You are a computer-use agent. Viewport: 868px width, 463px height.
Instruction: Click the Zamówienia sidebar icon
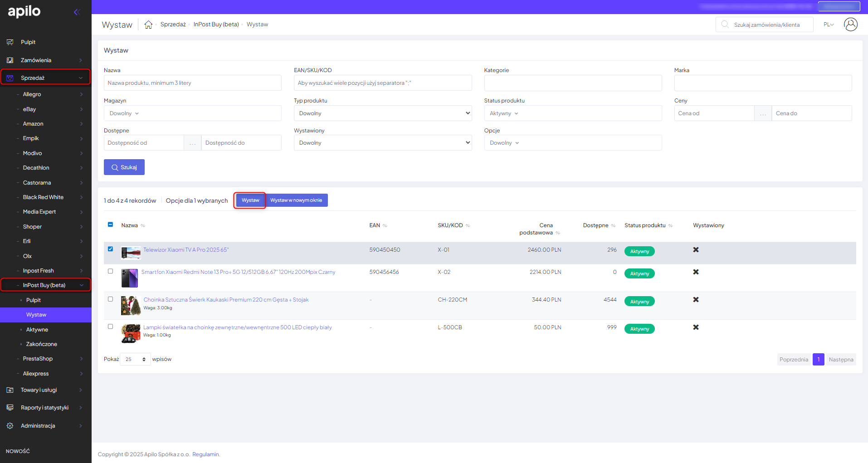(10, 60)
